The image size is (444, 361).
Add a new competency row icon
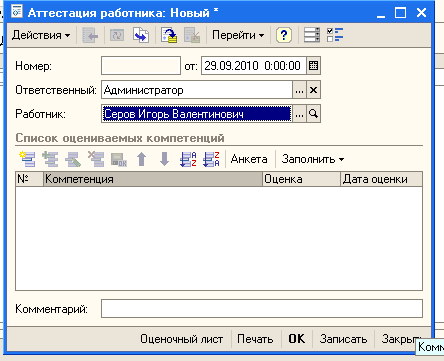point(27,159)
